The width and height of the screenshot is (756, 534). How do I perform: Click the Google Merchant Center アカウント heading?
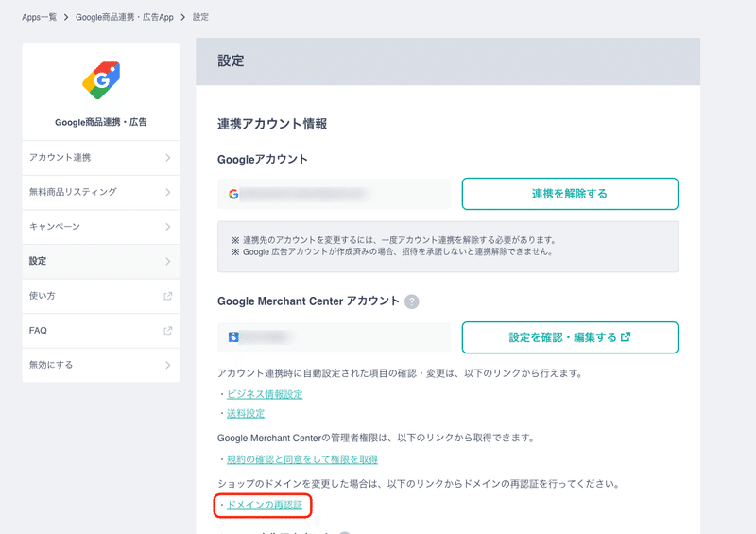[308, 301]
